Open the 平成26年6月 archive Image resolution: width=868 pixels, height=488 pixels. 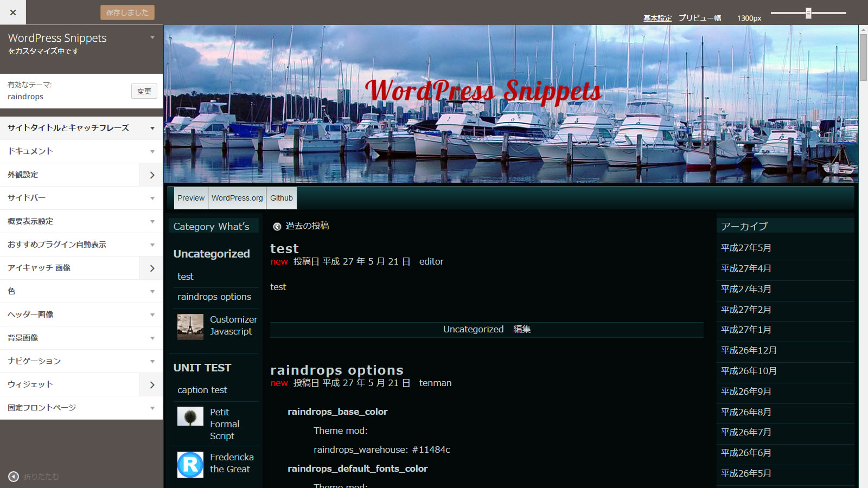coord(746,453)
